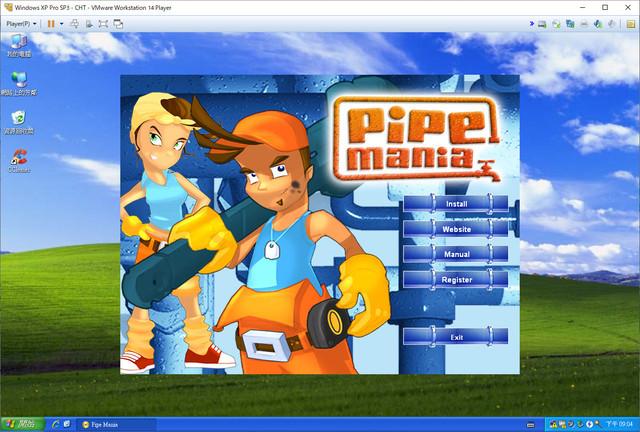
Task: Enter full screen mode
Action: (x=103, y=24)
